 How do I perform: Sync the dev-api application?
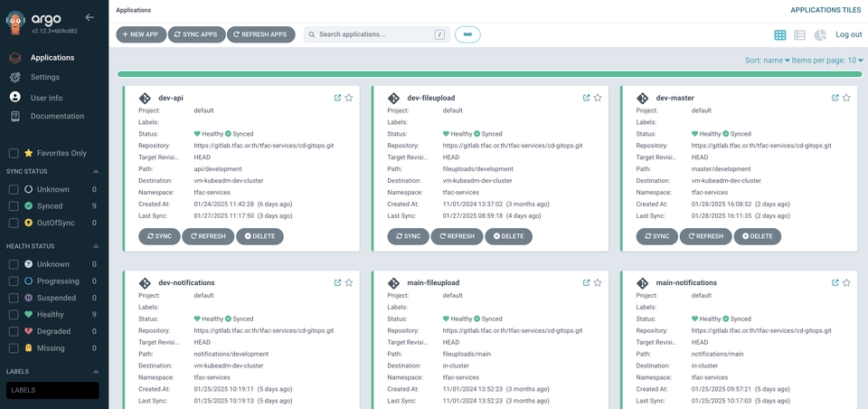159,236
